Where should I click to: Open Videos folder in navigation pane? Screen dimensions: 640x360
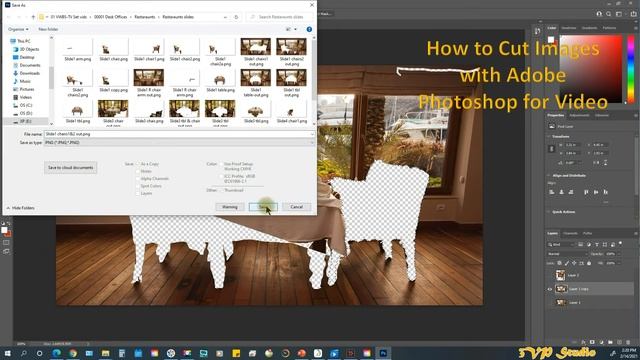pyautogui.click(x=23, y=97)
